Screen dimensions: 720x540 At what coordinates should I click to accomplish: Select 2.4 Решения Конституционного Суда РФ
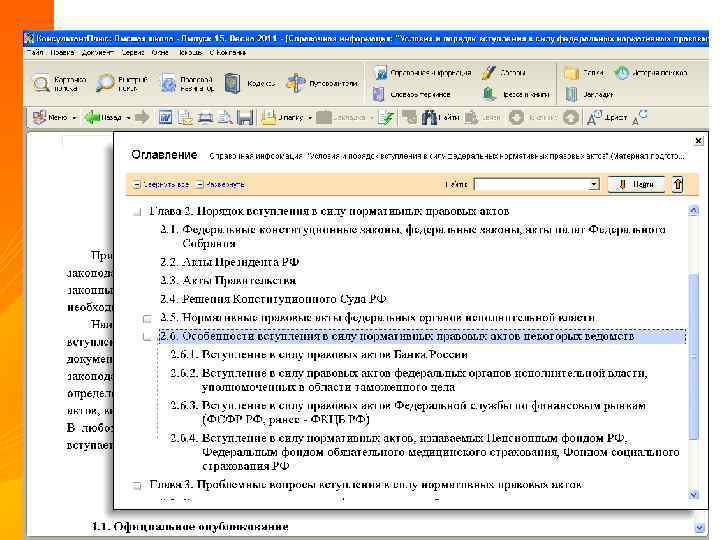click(x=274, y=299)
